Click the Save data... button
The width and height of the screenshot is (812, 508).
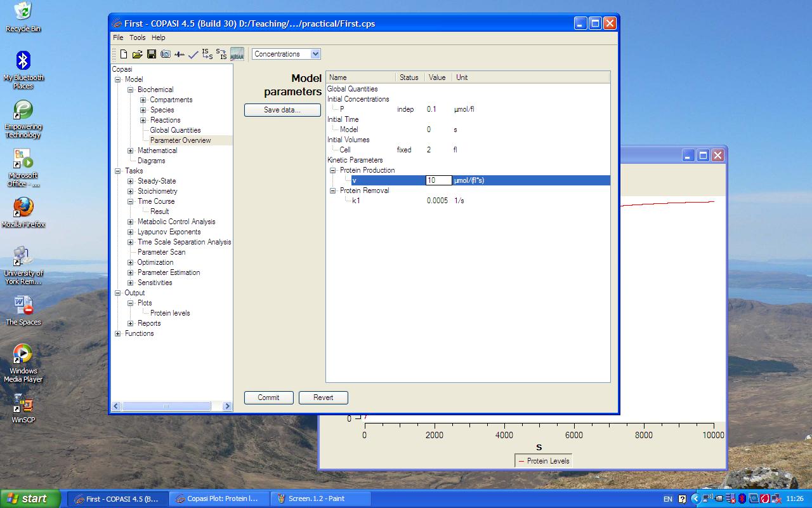282,110
